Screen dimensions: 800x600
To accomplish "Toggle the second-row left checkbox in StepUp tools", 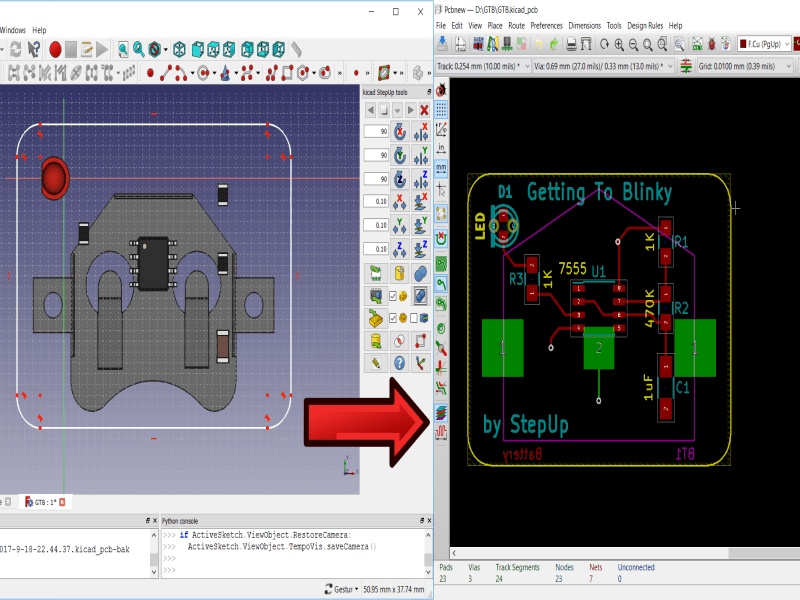I will click(x=391, y=319).
